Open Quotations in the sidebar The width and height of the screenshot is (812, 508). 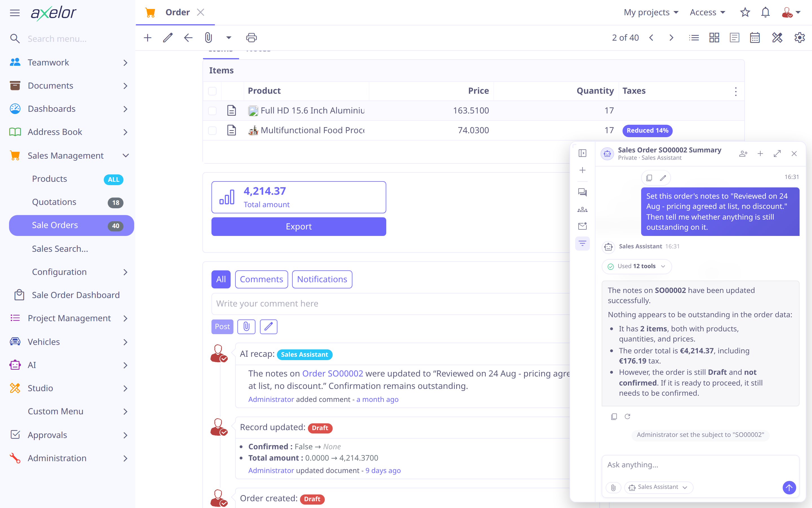click(x=71, y=202)
